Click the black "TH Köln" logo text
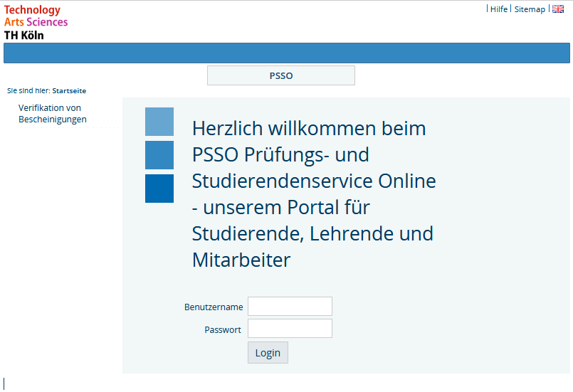The height and width of the screenshot is (392, 573). [23, 35]
